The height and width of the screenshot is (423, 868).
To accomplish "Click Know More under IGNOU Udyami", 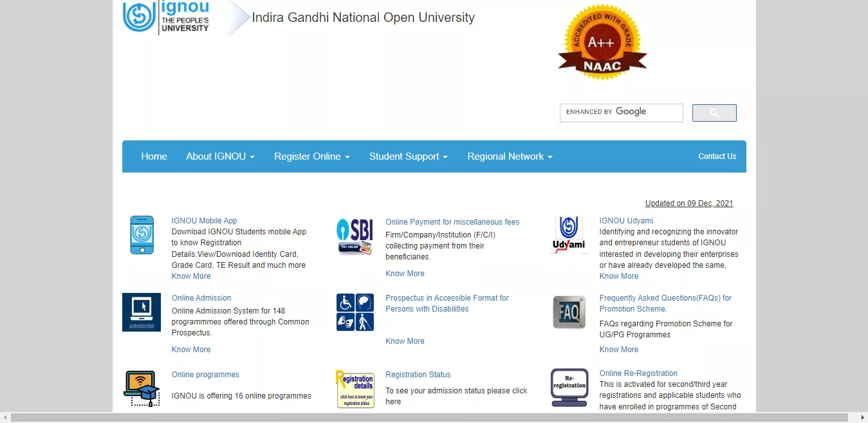I will click(619, 276).
